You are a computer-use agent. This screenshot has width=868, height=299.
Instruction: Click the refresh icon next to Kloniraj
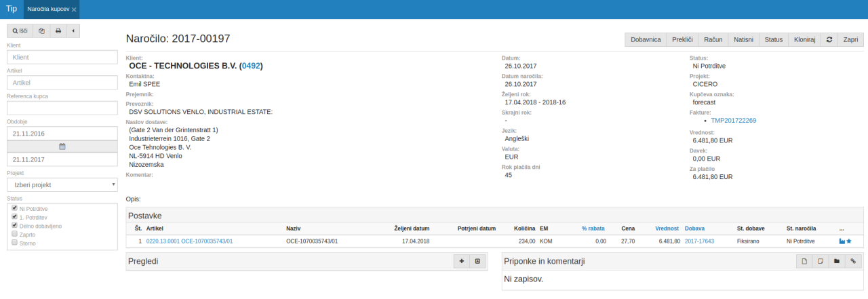(x=829, y=40)
